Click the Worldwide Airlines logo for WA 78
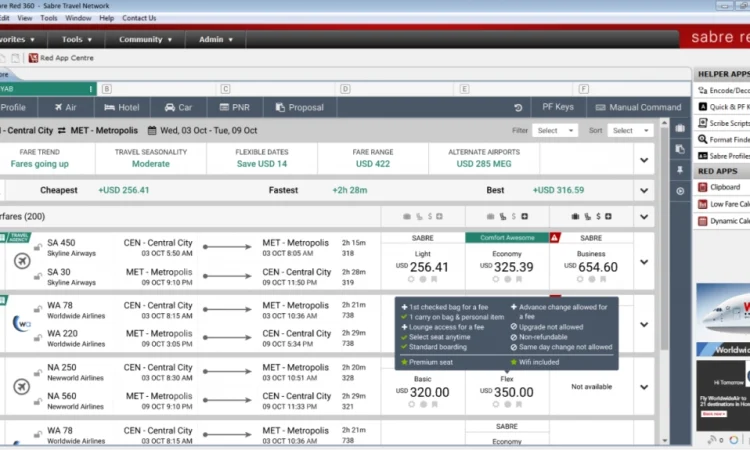This screenshot has height=450, width=750. pyautogui.click(x=22, y=324)
